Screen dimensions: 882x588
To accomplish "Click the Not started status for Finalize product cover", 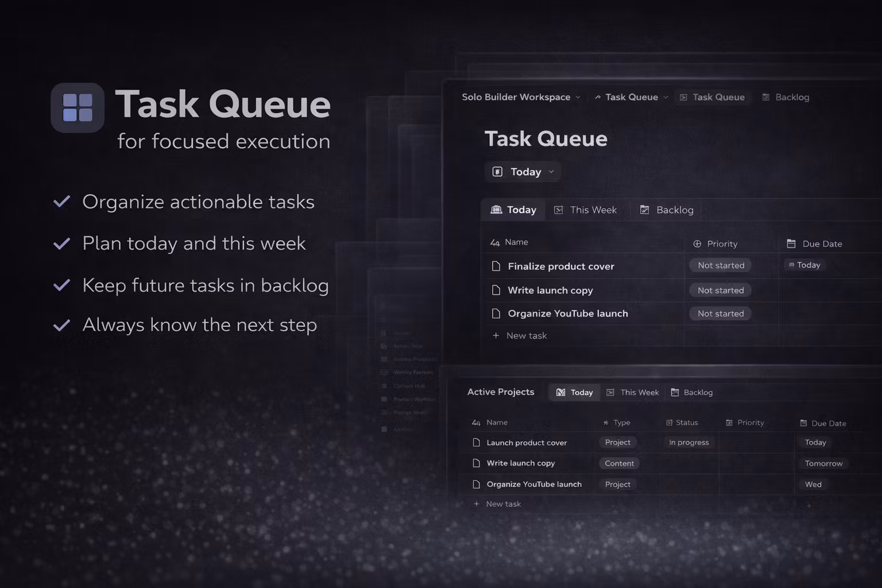I will 721,265.
